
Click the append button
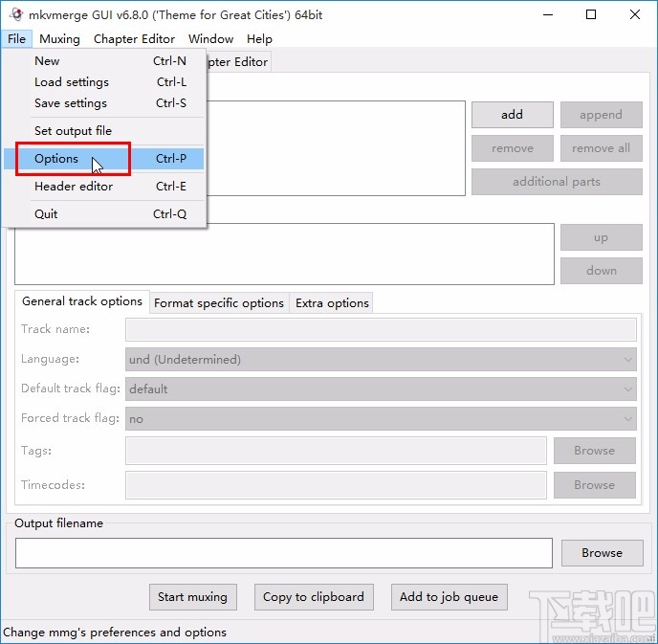click(x=601, y=114)
